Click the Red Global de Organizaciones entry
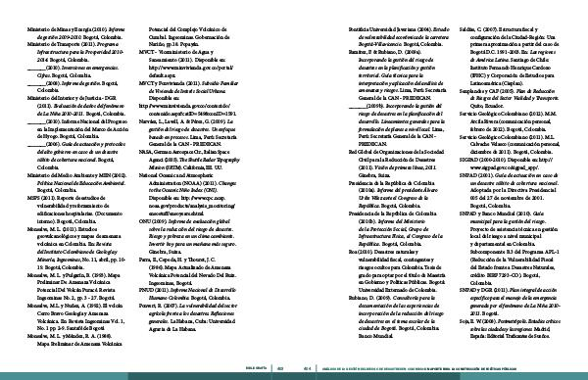The height and width of the screenshot is (380, 588). click(396, 164)
